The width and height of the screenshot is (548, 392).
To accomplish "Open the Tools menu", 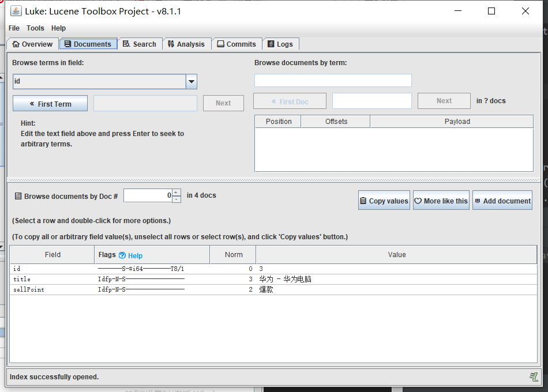I will [35, 28].
